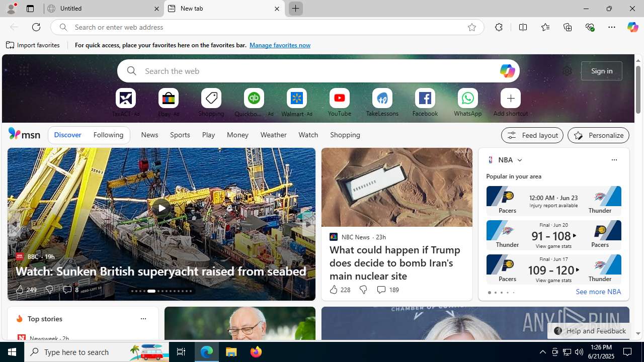Open Copilot in the web search box
Viewport: 644px width, 362px height.
[507, 71]
